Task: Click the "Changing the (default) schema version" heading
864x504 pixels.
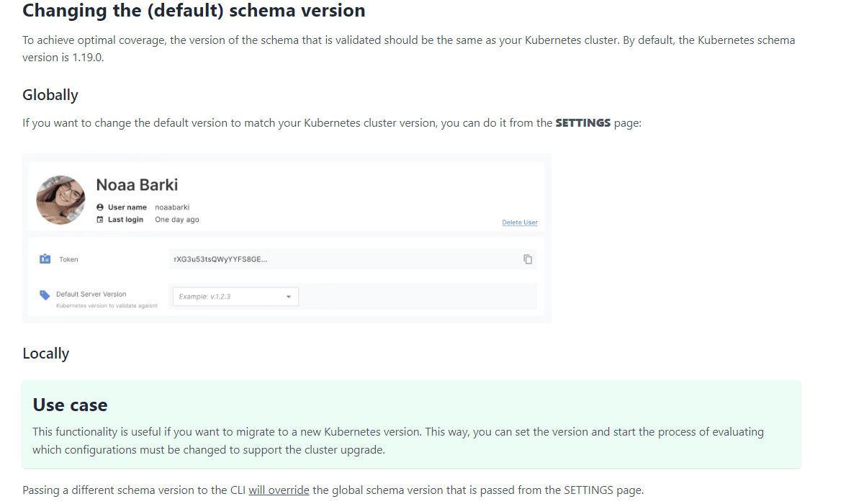Action: click(194, 11)
